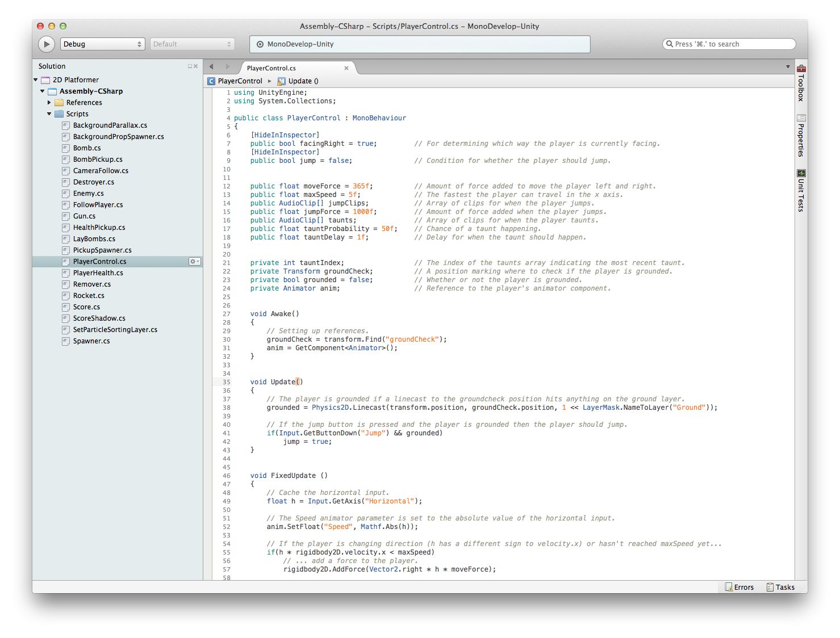Show the Errors pad
The height and width of the screenshot is (638, 840).
[739, 587]
